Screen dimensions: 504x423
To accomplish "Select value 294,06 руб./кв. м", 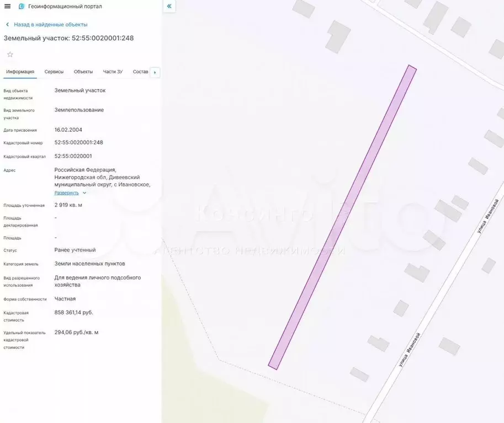I will pyautogui.click(x=76, y=333).
